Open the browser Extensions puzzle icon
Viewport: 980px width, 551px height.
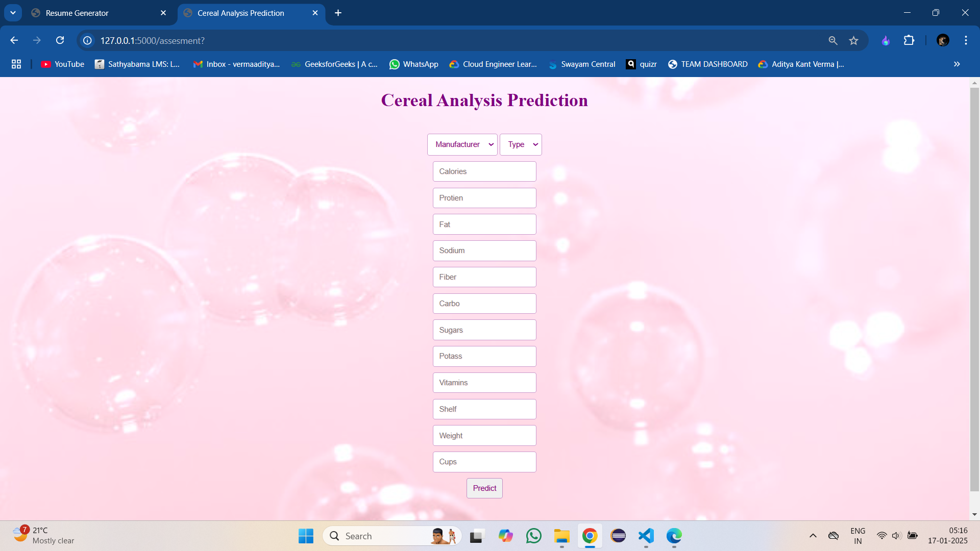point(909,40)
